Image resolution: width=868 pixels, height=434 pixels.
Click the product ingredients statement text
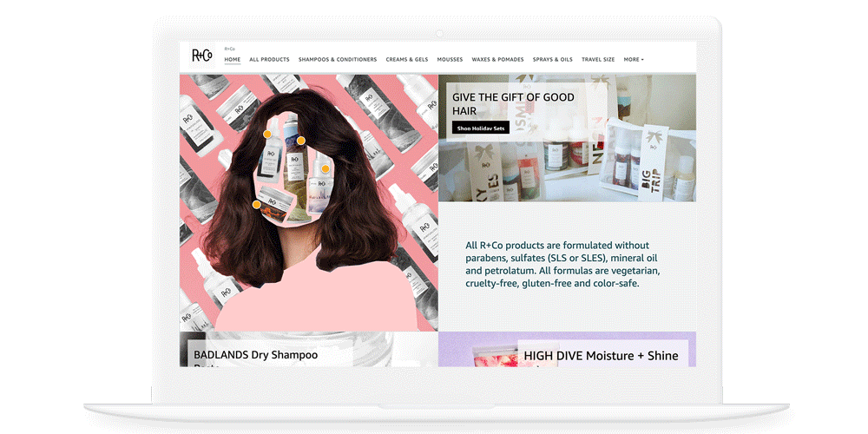tap(562, 264)
